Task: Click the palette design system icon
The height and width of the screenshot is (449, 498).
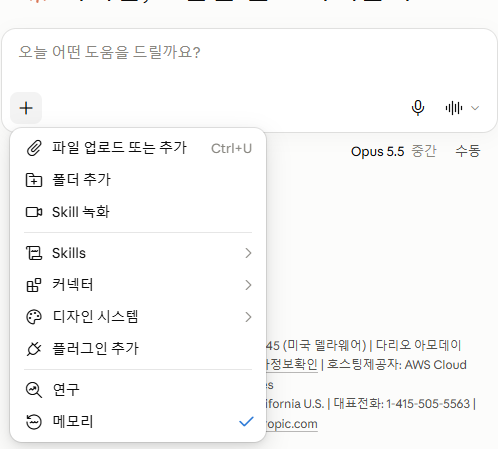Action: 34,317
